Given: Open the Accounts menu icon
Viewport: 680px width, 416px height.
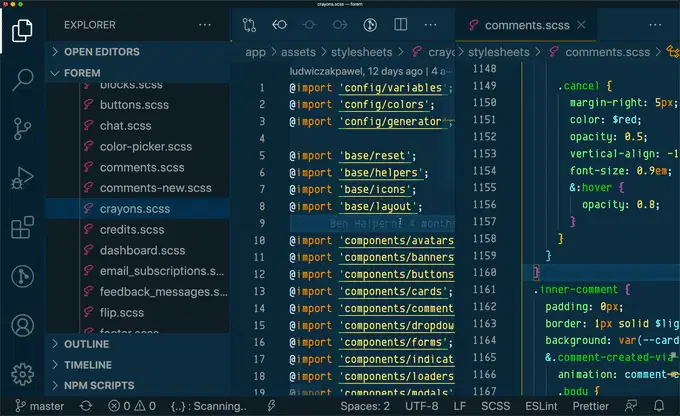Looking at the screenshot, I should tap(22, 326).
